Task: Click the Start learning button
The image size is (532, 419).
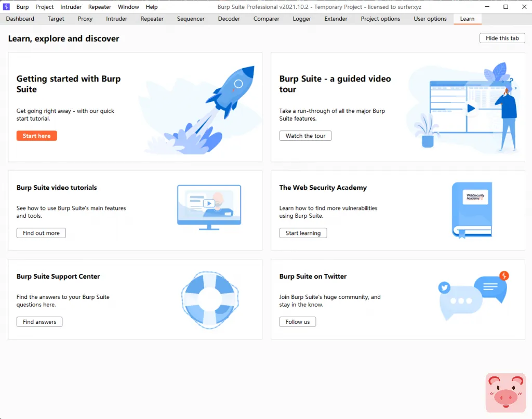Action: click(303, 233)
